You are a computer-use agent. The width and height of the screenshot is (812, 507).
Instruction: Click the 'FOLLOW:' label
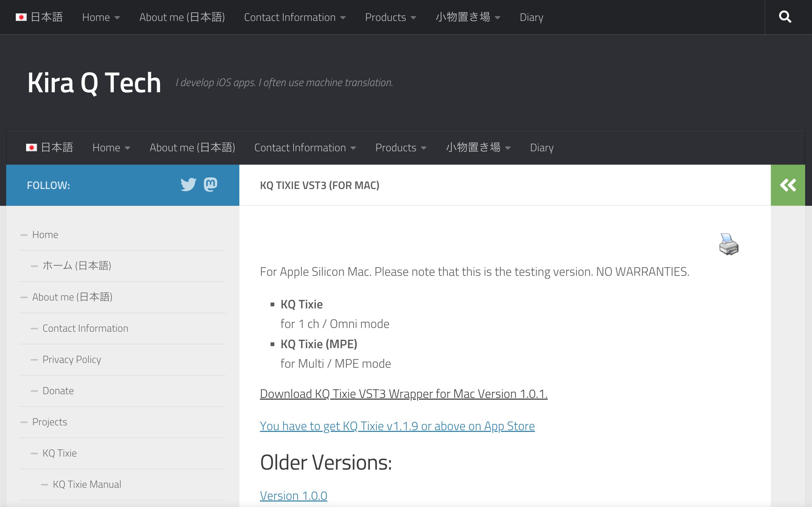tap(48, 185)
